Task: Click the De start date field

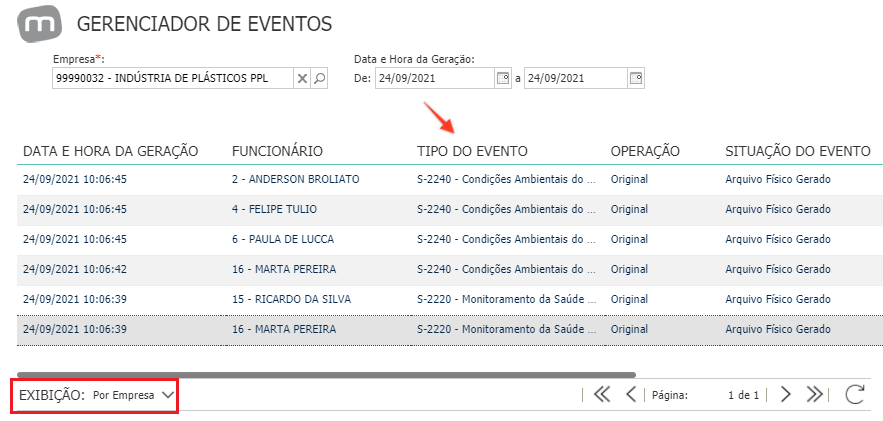Action: pyautogui.click(x=434, y=79)
